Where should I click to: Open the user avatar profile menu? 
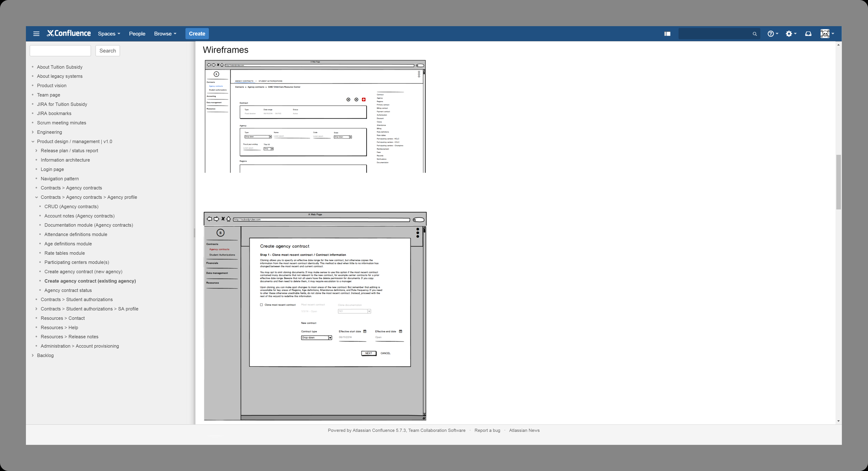coord(827,34)
